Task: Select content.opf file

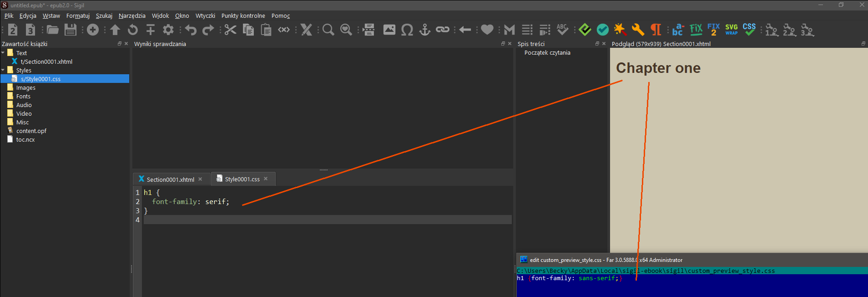Action: pyautogui.click(x=31, y=131)
